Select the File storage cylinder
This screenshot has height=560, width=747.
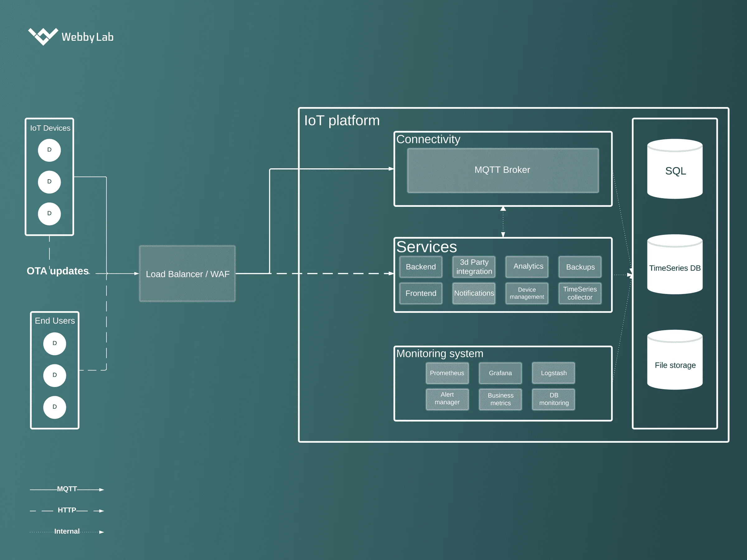[x=675, y=360]
